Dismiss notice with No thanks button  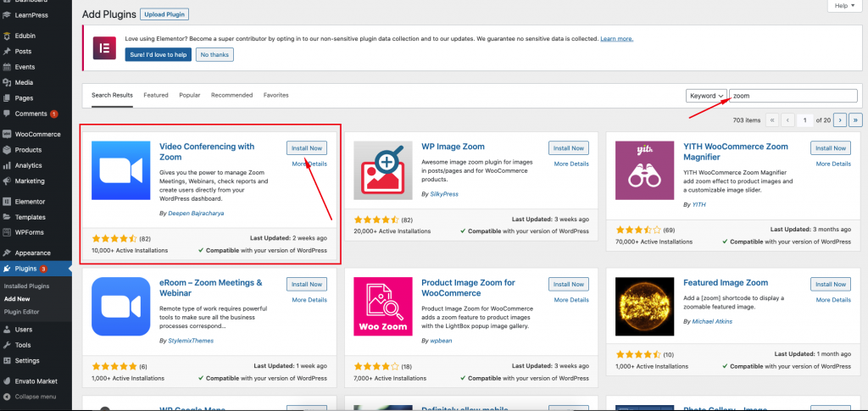[214, 54]
